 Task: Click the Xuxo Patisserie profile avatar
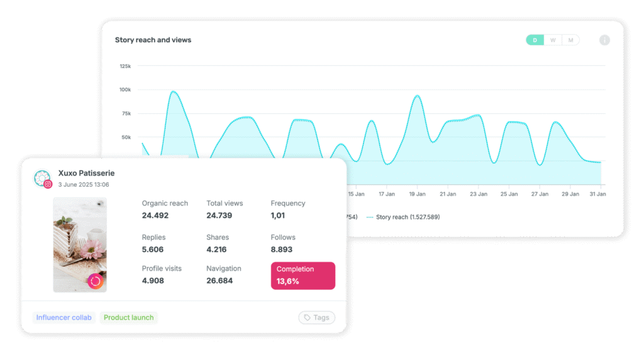click(x=42, y=178)
